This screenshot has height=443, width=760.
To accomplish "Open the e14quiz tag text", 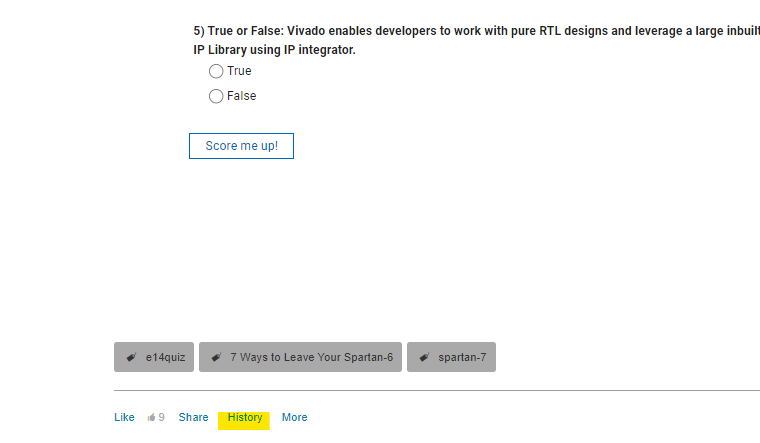I will (165, 357).
